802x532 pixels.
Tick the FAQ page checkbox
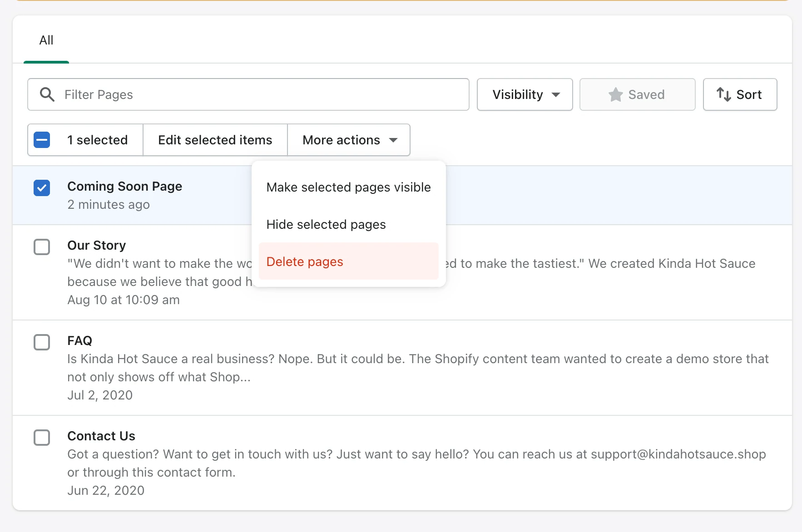[42, 342]
